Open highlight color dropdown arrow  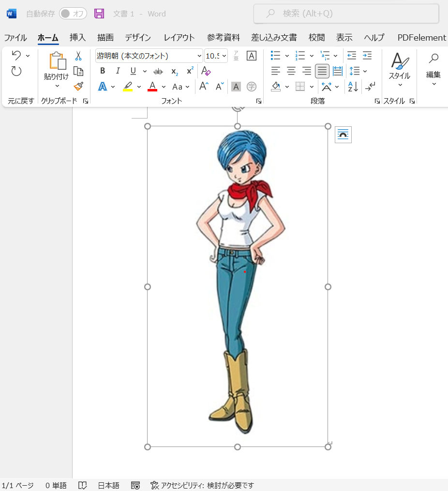(139, 87)
